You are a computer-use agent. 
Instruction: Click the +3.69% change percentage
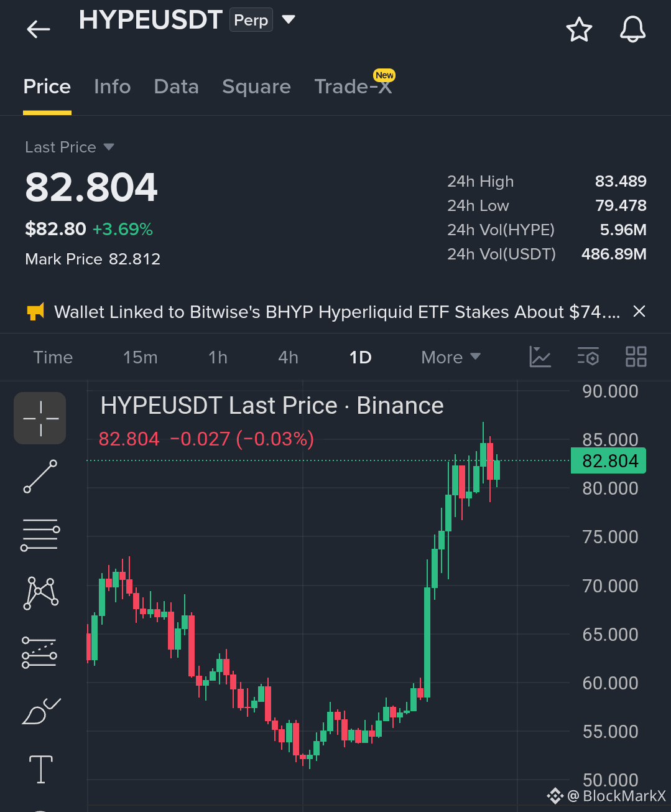click(123, 230)
